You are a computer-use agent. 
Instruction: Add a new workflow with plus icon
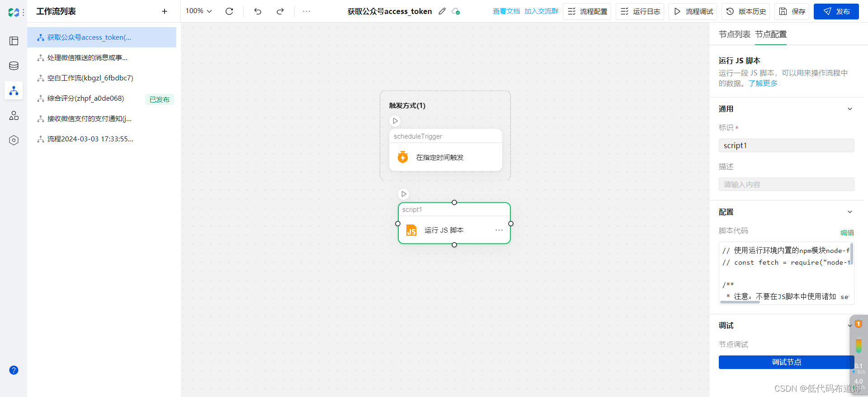tap(165, 11)
